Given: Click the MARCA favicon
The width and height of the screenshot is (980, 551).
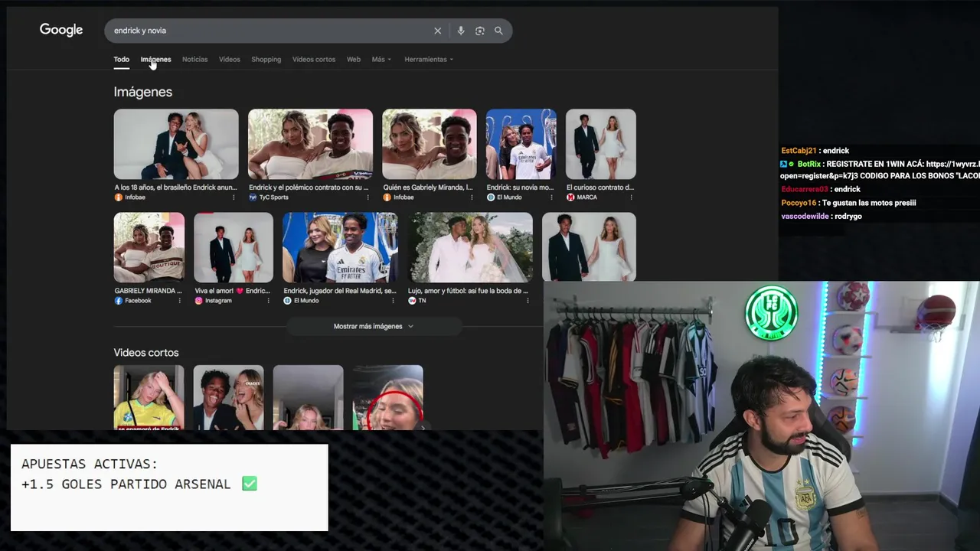Looking at the screenshot, I should click(x=570, y=197).
